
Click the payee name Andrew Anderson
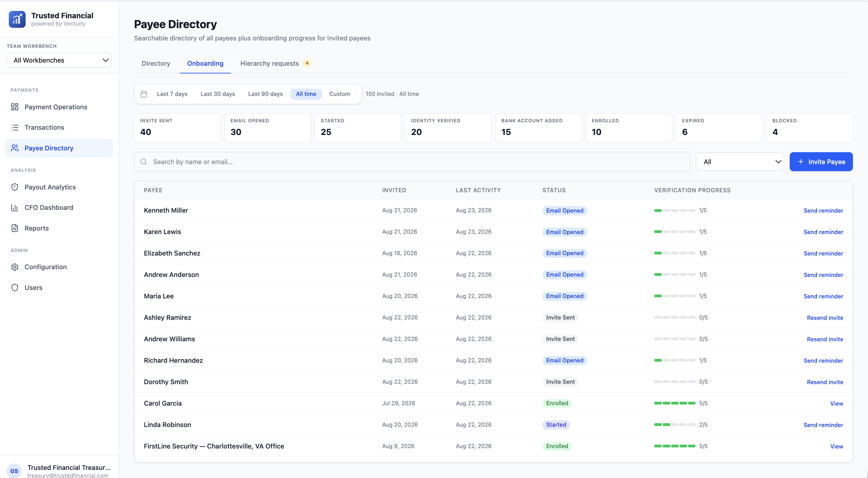pyautogui.click(x=171, y=274)
